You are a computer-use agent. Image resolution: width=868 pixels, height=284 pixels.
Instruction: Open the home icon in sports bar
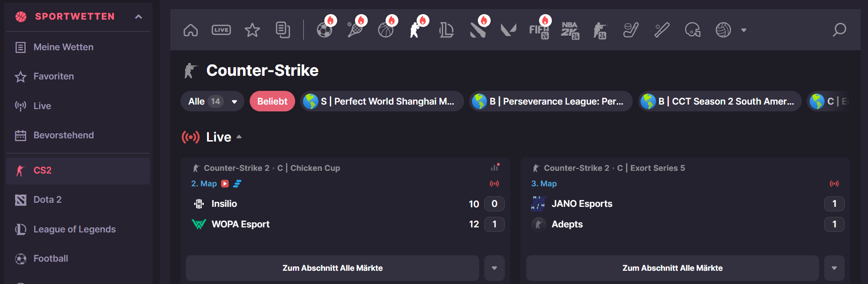click(x=191, y=30)
